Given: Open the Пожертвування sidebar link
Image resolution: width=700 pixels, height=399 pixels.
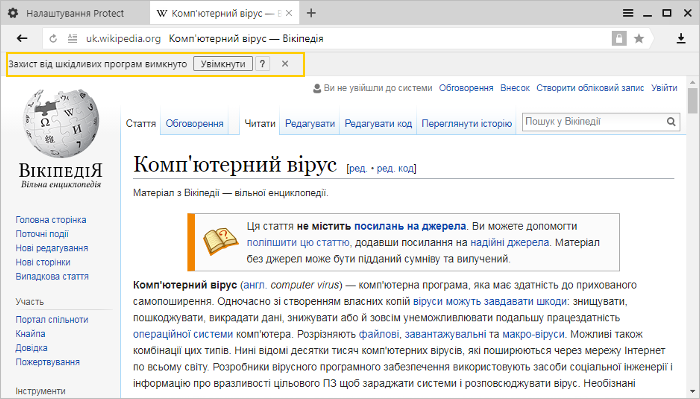Looking at the screenshot, I should pos(48,362).
